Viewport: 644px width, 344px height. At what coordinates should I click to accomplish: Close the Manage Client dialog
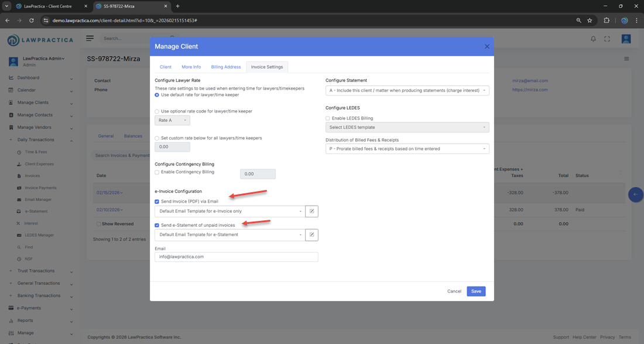pos(487,46)
